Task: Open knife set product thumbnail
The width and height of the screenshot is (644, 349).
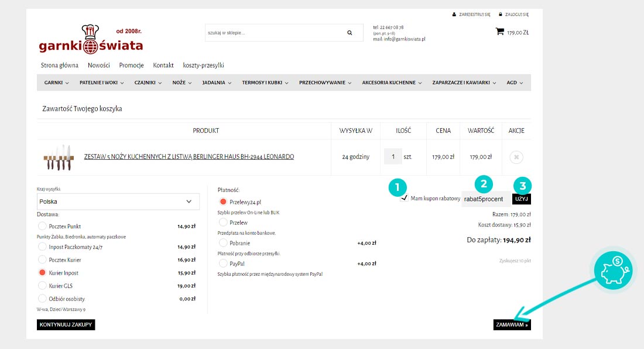Action: point(59,158)
